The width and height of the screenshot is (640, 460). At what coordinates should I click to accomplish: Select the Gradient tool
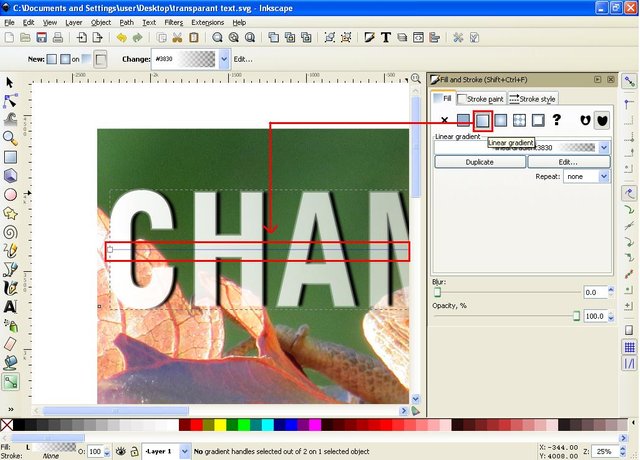[11, 382]
